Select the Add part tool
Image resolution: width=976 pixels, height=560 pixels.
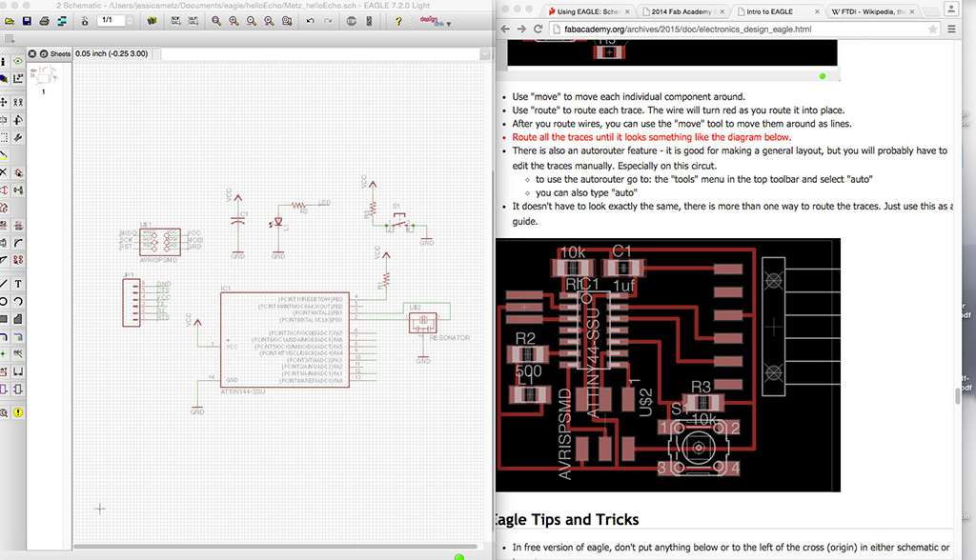click(18, 172)
